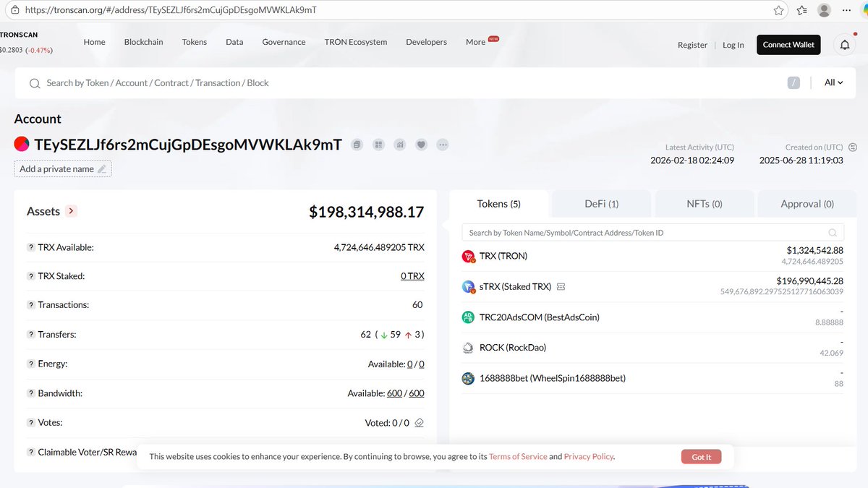Click the Register link
Image resolution: width=868 pixels, height=488 pixels.
tap(692, 45)
